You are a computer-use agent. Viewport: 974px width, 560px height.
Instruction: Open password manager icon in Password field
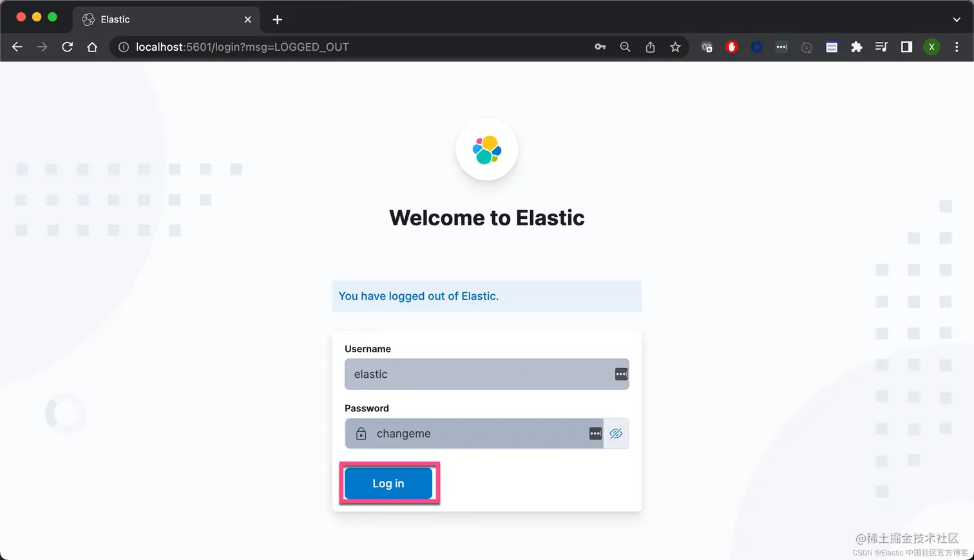pyautogui.click(x=595, y=433)
